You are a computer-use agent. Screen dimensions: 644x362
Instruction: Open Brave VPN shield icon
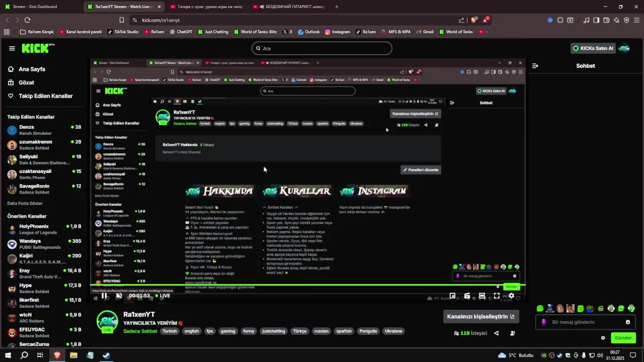pyautogui.click(x=626, y=20)
